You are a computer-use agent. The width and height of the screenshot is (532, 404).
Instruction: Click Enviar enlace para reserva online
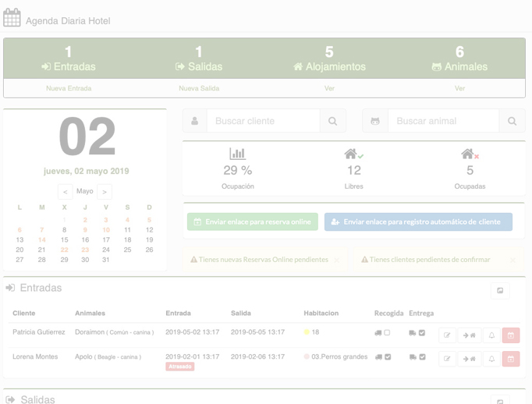(253, 221)
